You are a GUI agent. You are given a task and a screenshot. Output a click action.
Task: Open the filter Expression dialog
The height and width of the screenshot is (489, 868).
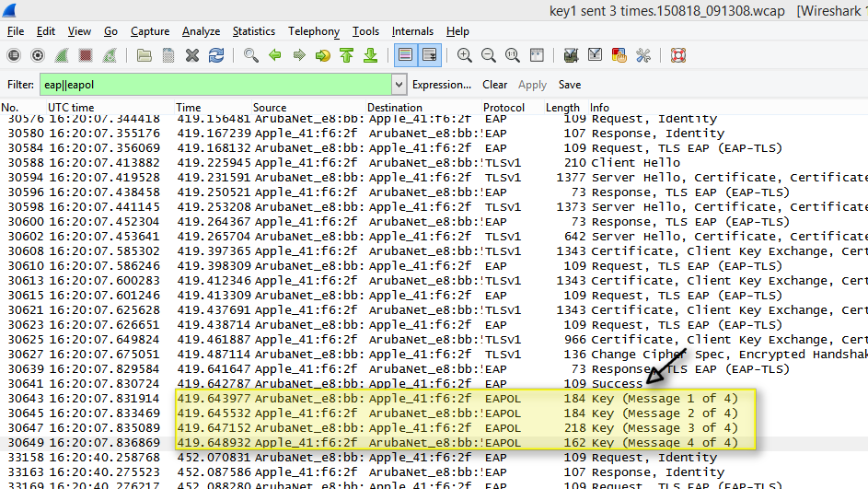(442, 85)
